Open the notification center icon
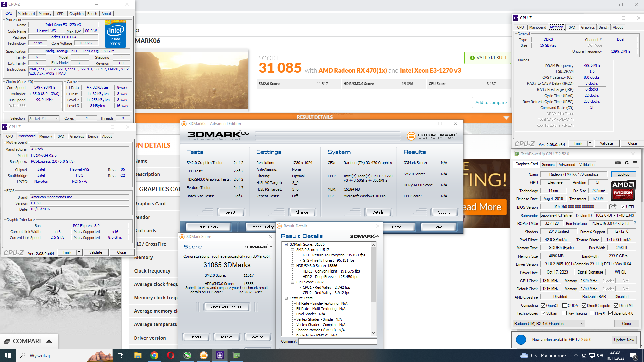 click(634, 356)
